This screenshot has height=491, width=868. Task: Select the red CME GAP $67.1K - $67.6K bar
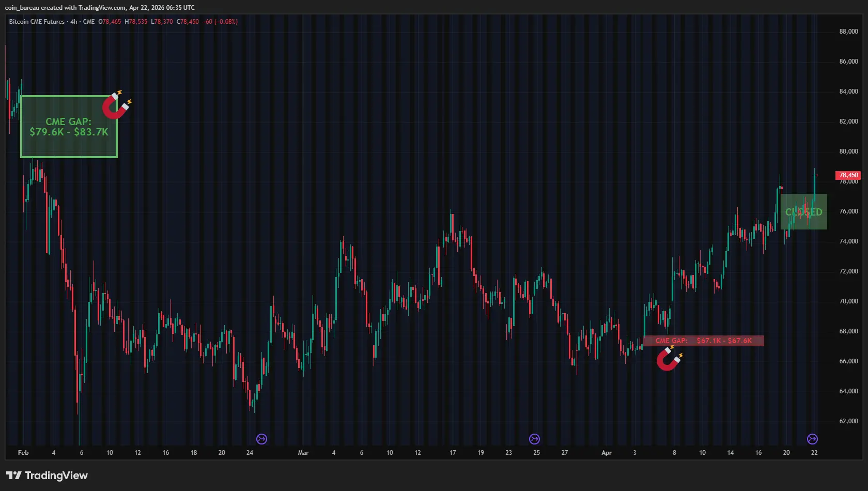(x=704, y=341)
